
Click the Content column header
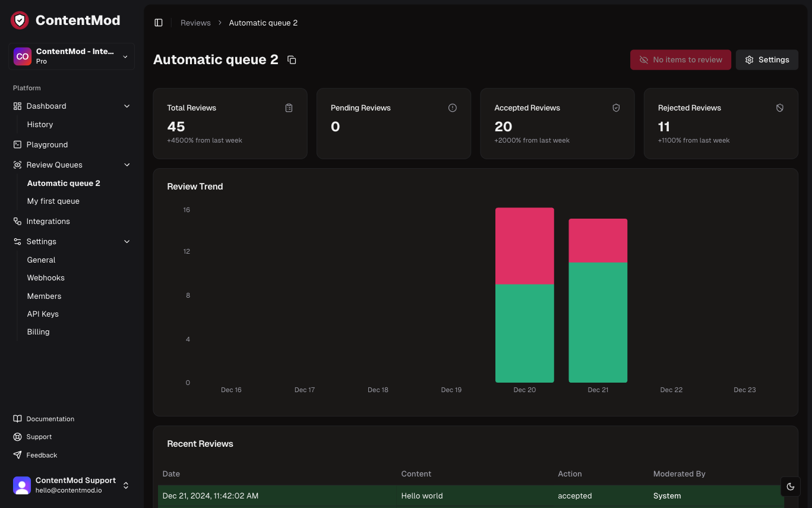pyautogui.click(x=416, y=474)
